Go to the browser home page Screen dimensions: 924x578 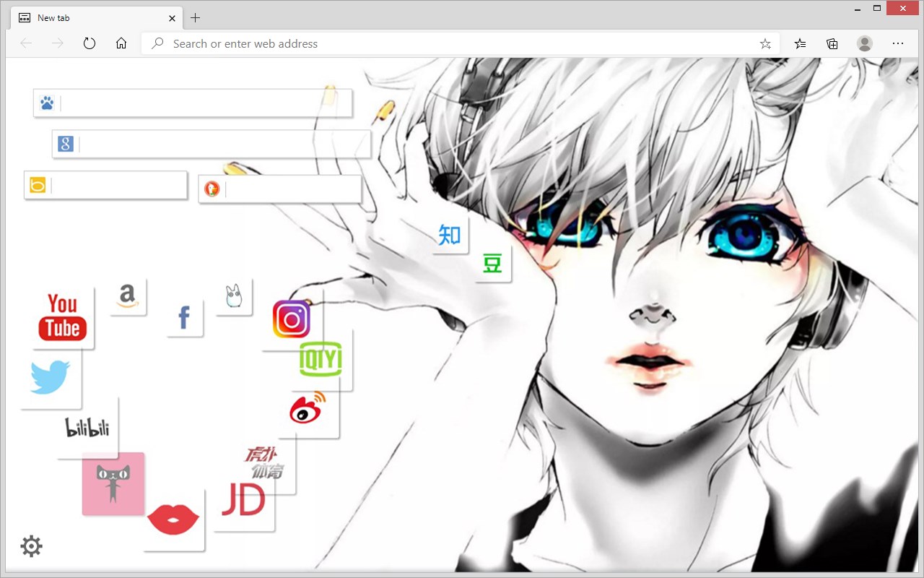click(121, 44)
